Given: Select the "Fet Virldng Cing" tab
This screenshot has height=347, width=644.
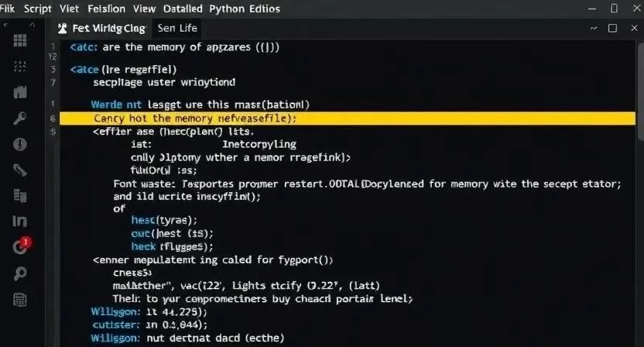Looking at the screenshot, I should [x=102, y=28].
